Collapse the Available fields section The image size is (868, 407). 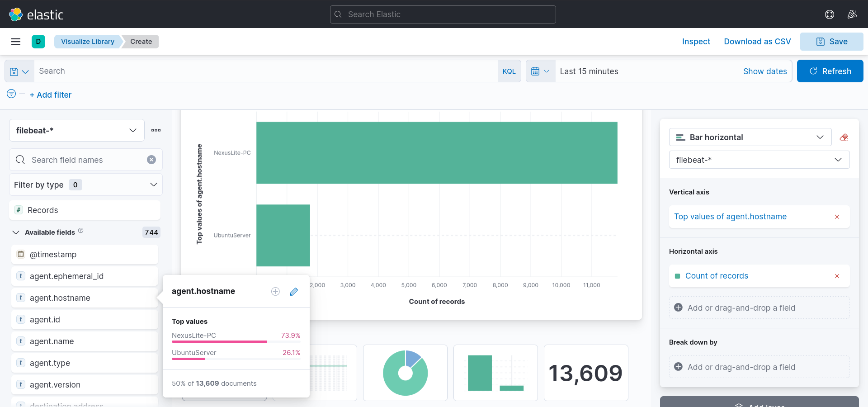pos(16,232)
